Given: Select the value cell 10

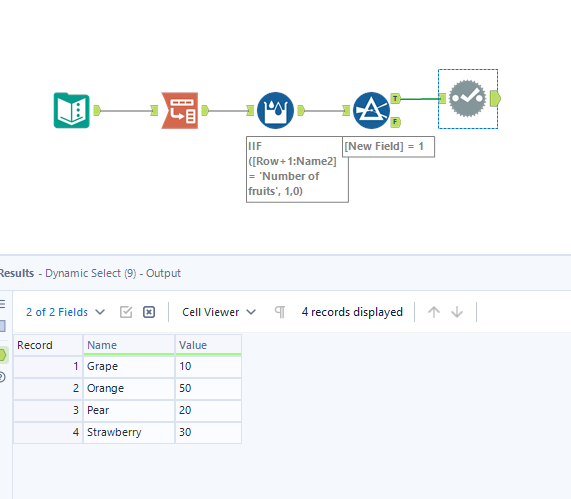Looking at the screenshot, I should tap(208, 366).
